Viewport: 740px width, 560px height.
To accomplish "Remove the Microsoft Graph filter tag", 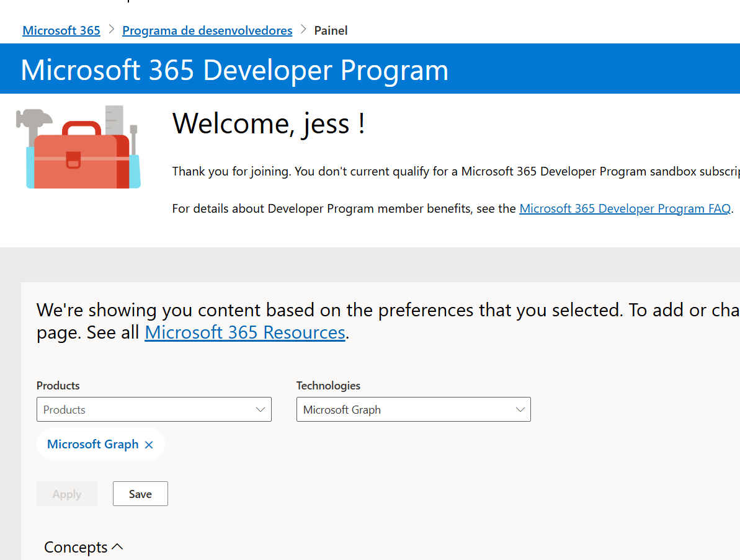I will pyautogui.click(x=149, y=445).
